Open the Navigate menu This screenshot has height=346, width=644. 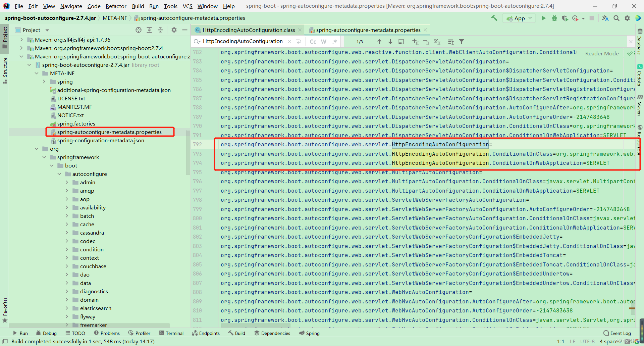(x=71, y=6)
